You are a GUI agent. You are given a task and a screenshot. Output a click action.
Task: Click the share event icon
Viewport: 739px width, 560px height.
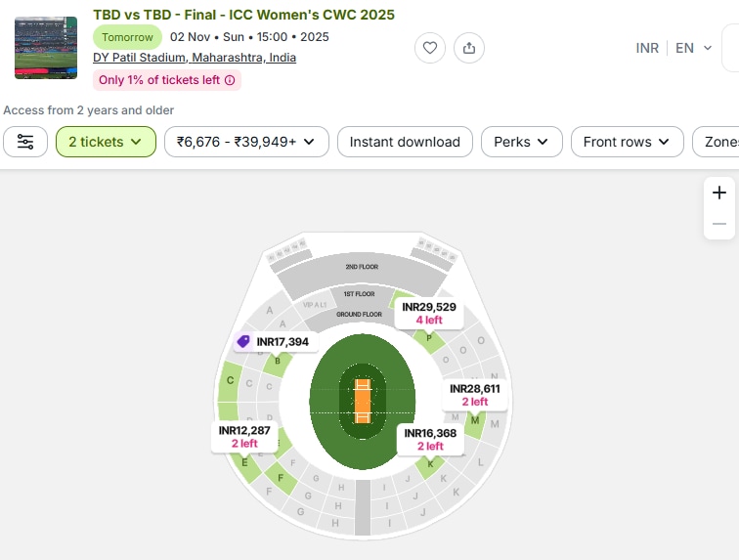[469, 48]
